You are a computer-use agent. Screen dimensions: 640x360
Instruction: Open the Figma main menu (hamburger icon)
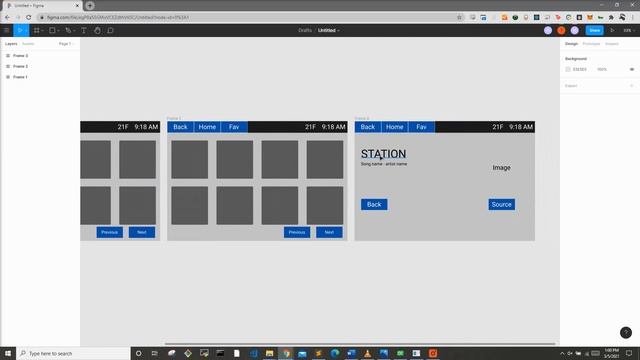point(6,30)
